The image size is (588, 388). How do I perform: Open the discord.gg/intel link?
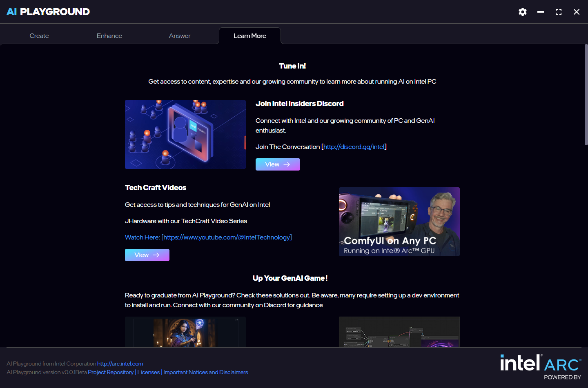click(354, 146)
